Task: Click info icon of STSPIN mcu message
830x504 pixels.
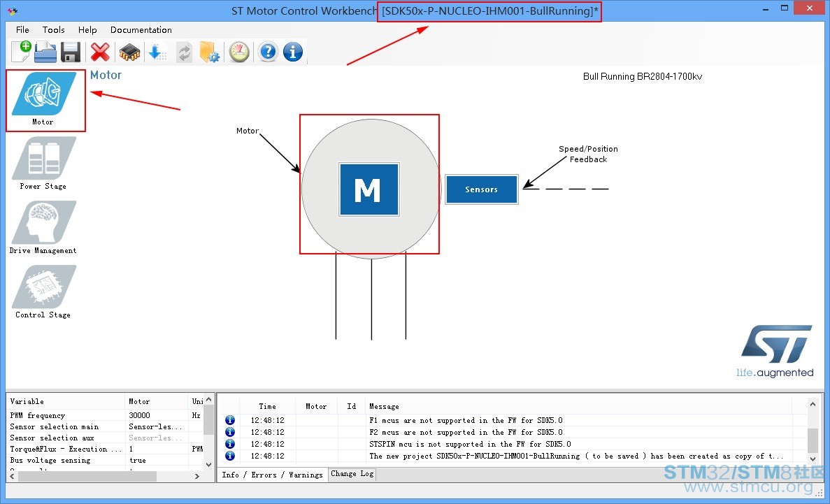Action: [x=230, y=444]
